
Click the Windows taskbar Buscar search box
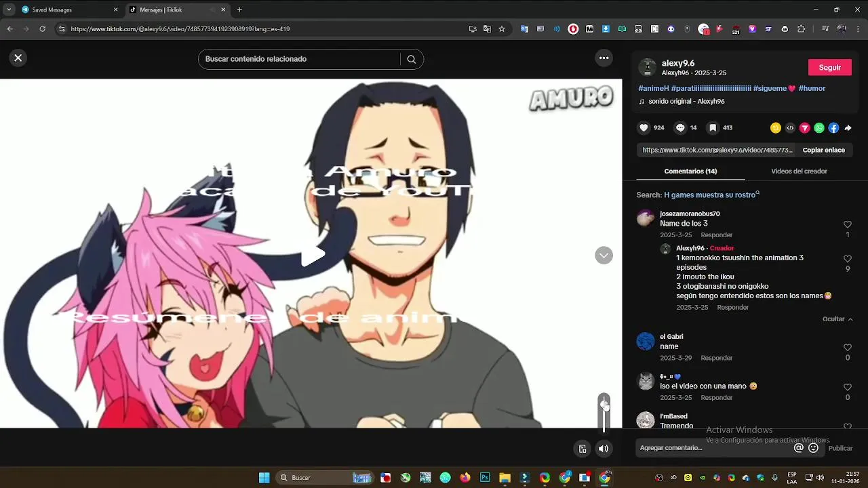click(x=325, y=478)
